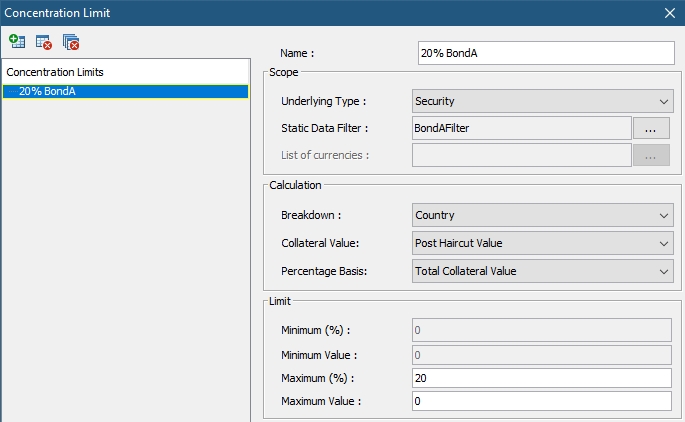The width and height of the screenshot is (685, 422).
Task: Close the Concentration Limit dialog
Action: click(670, 13)
